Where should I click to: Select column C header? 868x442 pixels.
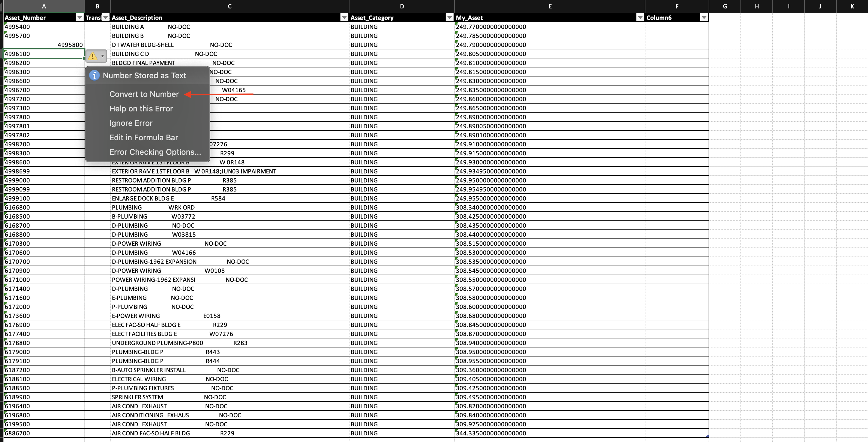229,6
